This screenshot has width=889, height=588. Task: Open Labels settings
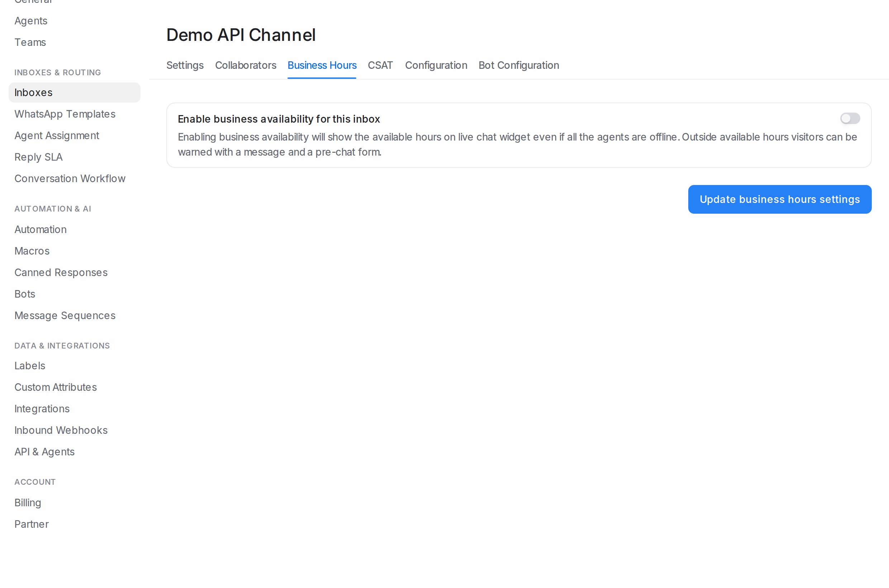pos(30,366)
